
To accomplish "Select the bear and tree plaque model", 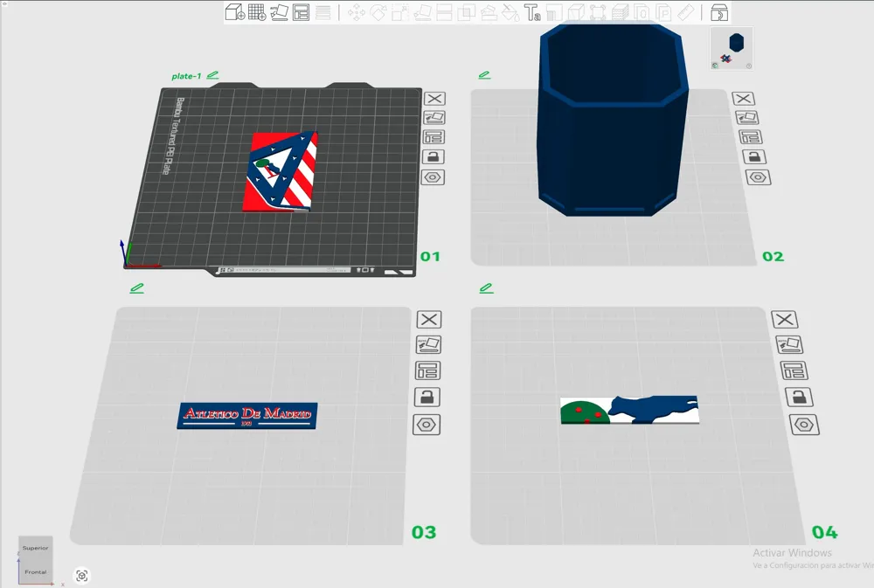I will (x=629, y=411).
